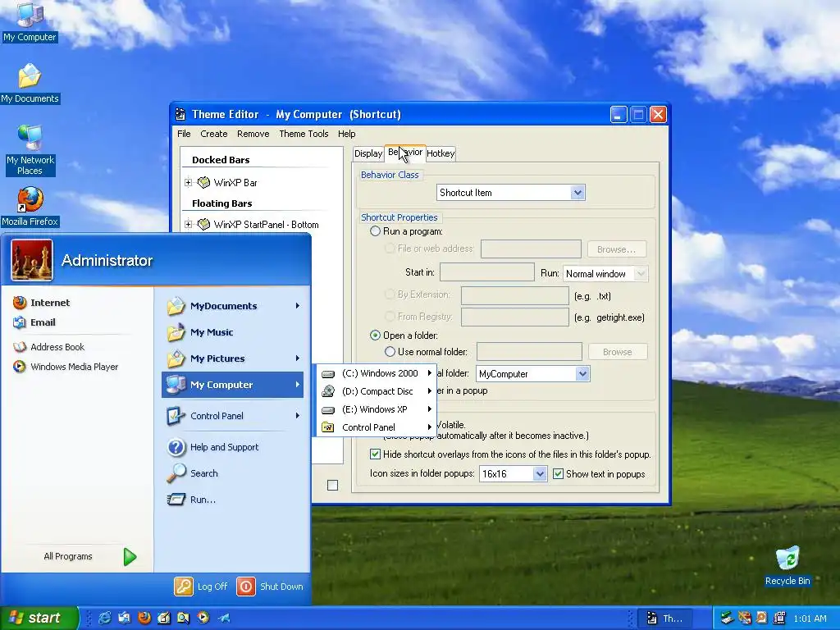The width and height of the screenshot is (840, 630).
Task: Tick the empty checkbox below the tree panel
Action: (x=333, y=485)
